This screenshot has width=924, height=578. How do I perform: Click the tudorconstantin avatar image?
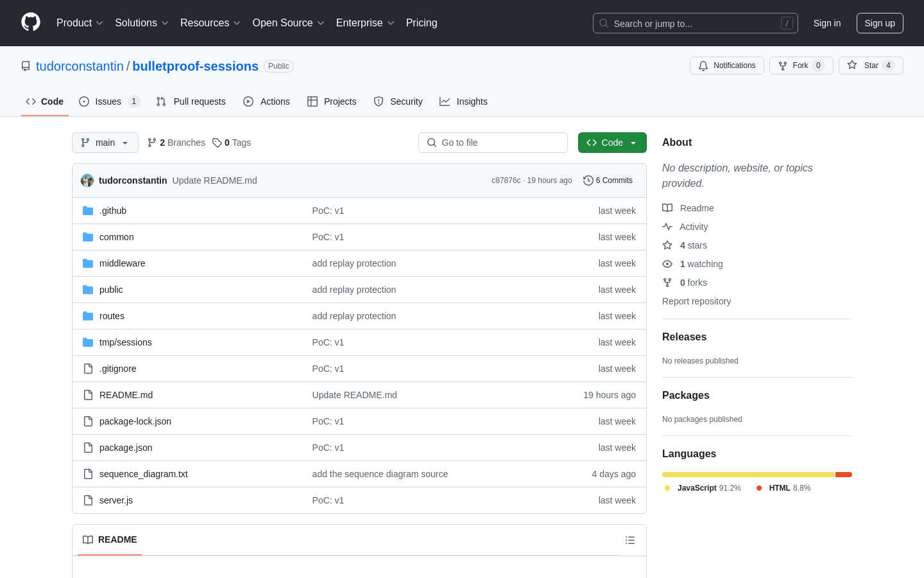pyautogui.click(x=87, y=180)
